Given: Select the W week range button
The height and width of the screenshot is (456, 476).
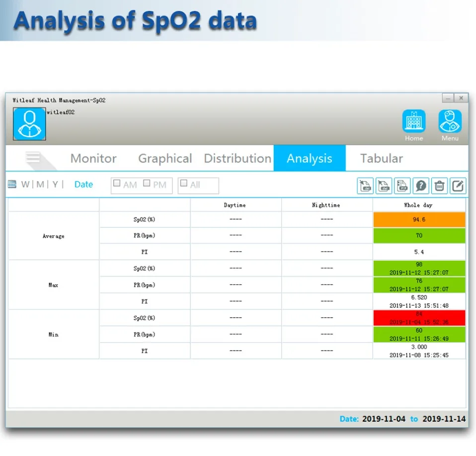Looking at the screenshot, I should click(x=25, y=184).
